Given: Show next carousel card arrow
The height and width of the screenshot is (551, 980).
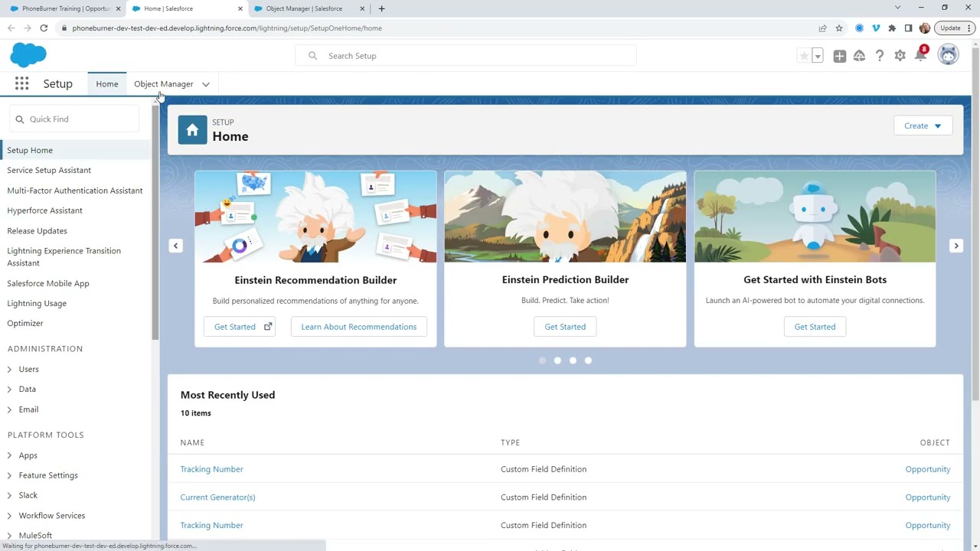Looking at the screenshot, I should point(956,246).
